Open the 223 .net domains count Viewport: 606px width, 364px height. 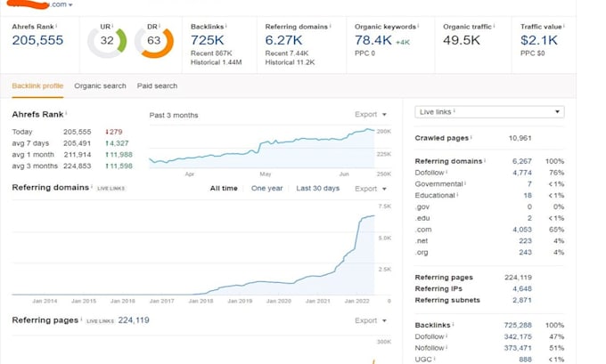[x=525, y=241]
